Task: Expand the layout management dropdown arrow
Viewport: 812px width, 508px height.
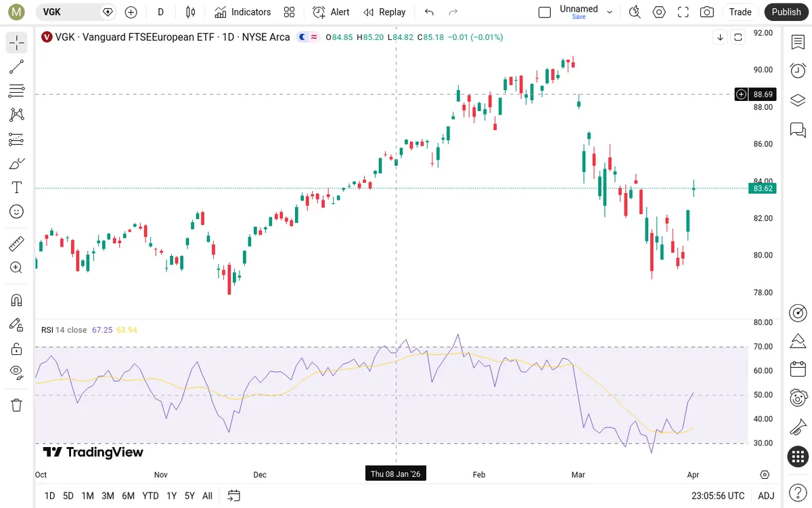Action: coord(610,12)
